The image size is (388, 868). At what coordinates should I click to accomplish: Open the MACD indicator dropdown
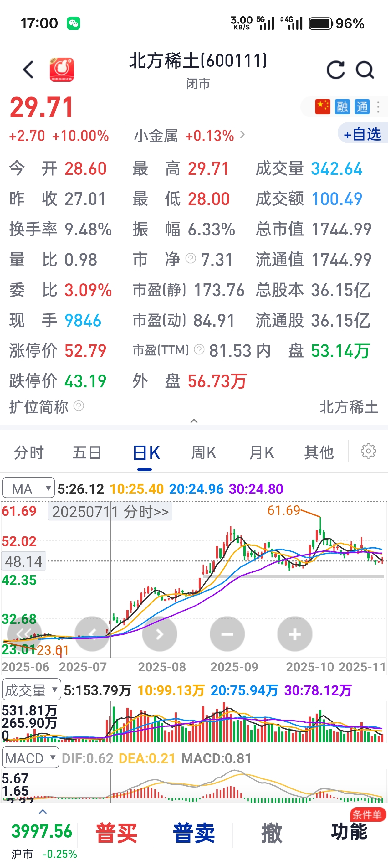click(31, 758)
